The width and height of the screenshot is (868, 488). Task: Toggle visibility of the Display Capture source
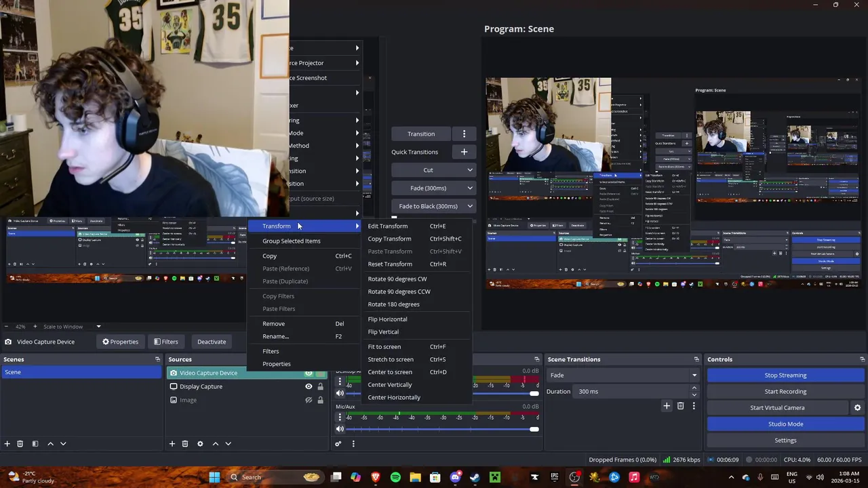[x=309, y=386]
